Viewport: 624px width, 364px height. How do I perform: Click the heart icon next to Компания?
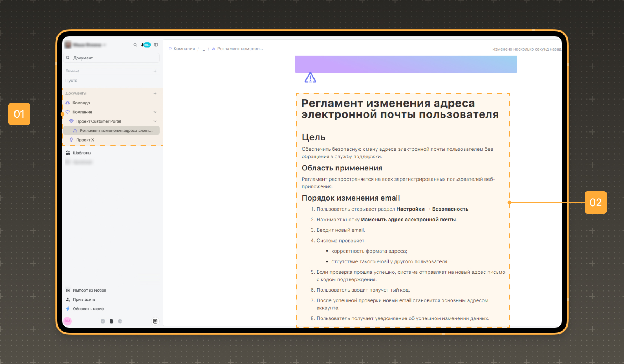click(x=68, y=112)
